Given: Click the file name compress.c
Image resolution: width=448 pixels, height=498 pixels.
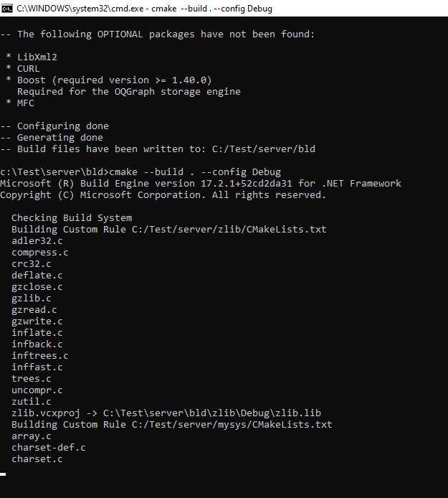Looking at the screenshot, I should 40,253.
